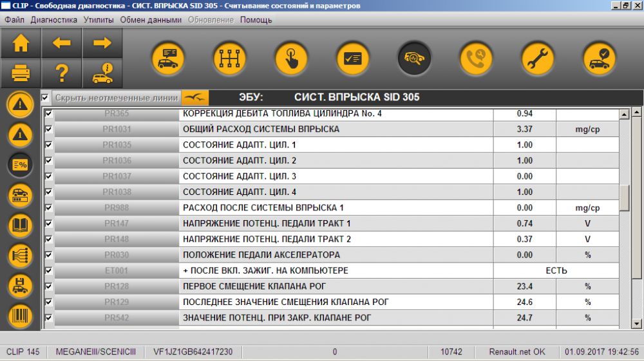This screenshot has height=361, width=644.
Task: Open the vehicle validated checkmark icon
Action: point(599,59)
